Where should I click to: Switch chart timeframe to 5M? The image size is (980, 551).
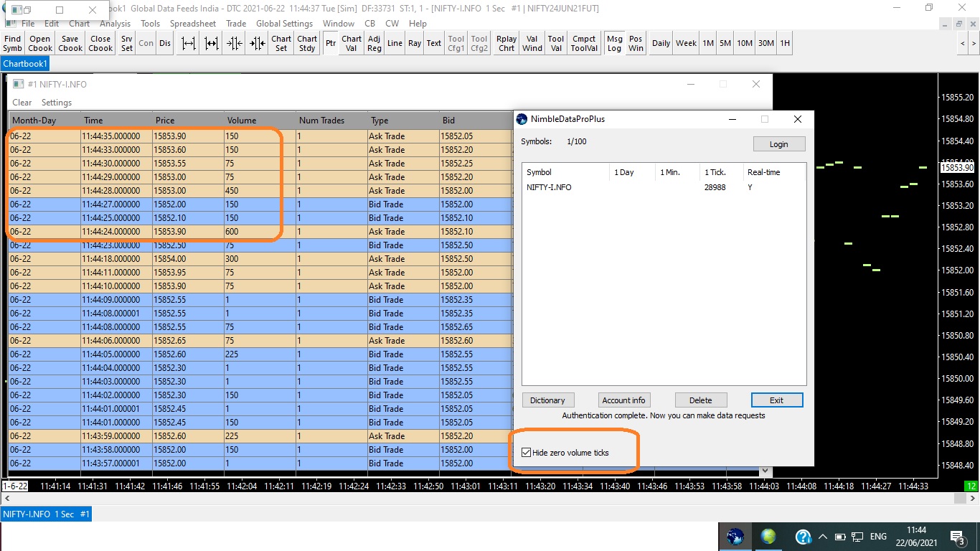pyautogui.click(x=725, y=43)
